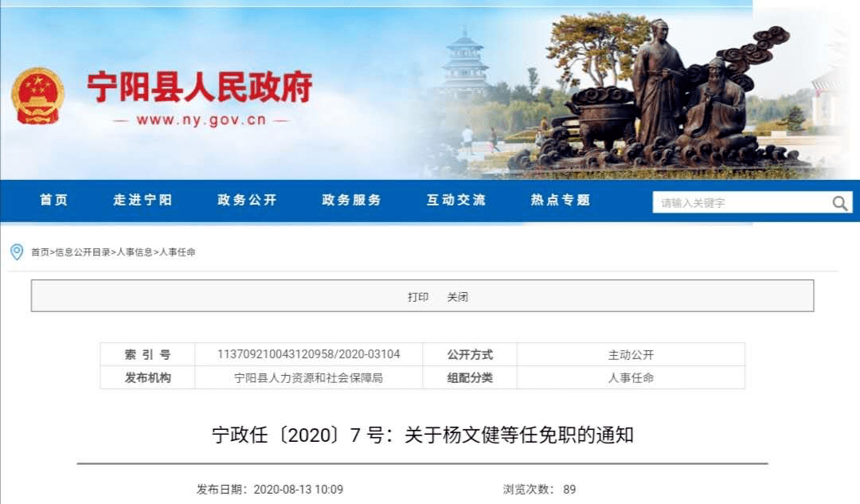Click the 宁阳县人民政府 site title
Screen dimensions: 860x504
click(x=200, y=87)
